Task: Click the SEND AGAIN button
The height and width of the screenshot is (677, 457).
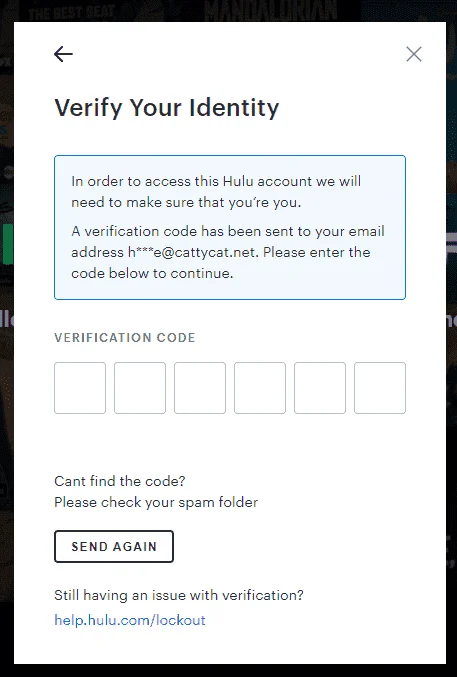Action: tap(114, 546)
